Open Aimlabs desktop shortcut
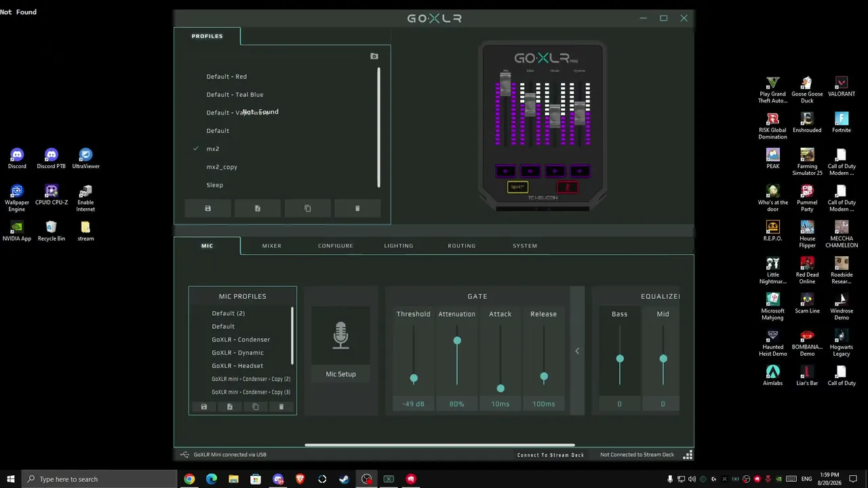 (773, 375)
